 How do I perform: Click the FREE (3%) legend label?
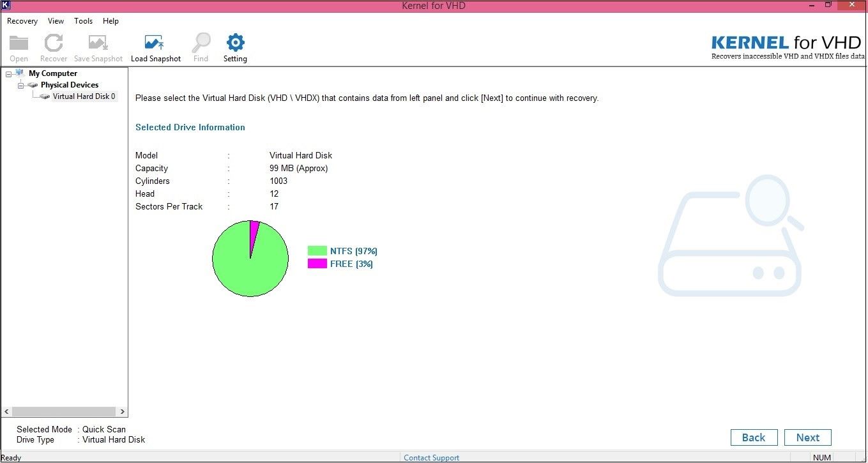pos(351,264)
